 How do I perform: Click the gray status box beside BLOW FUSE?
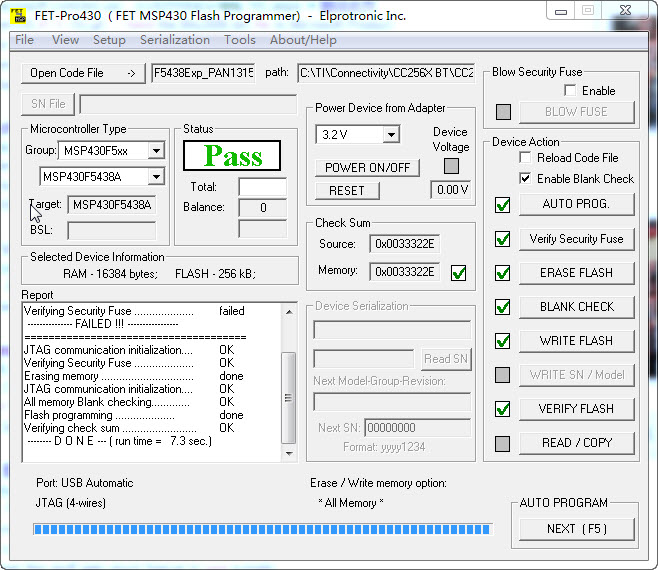(x=503, y=112)
